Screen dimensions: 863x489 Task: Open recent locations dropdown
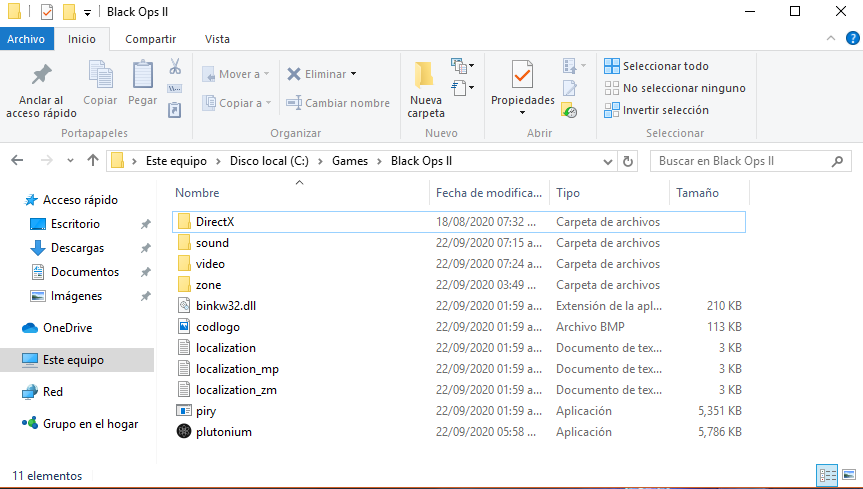(70, 161)
